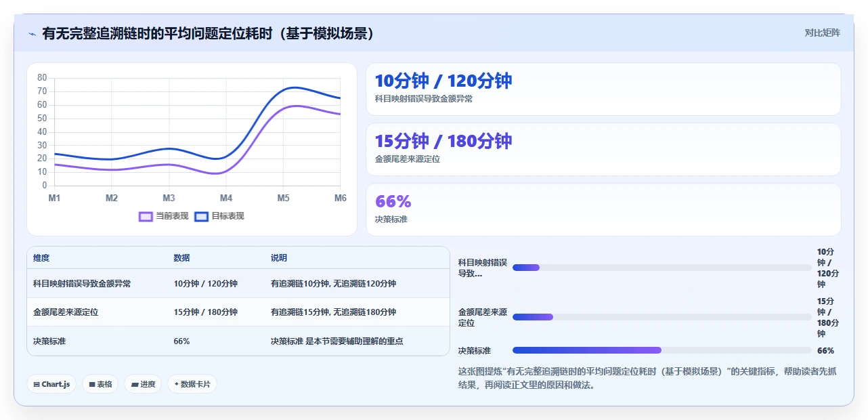Click the progress bar for 金额尾差来源定位
Screen dimensions: 868x420
662,317
